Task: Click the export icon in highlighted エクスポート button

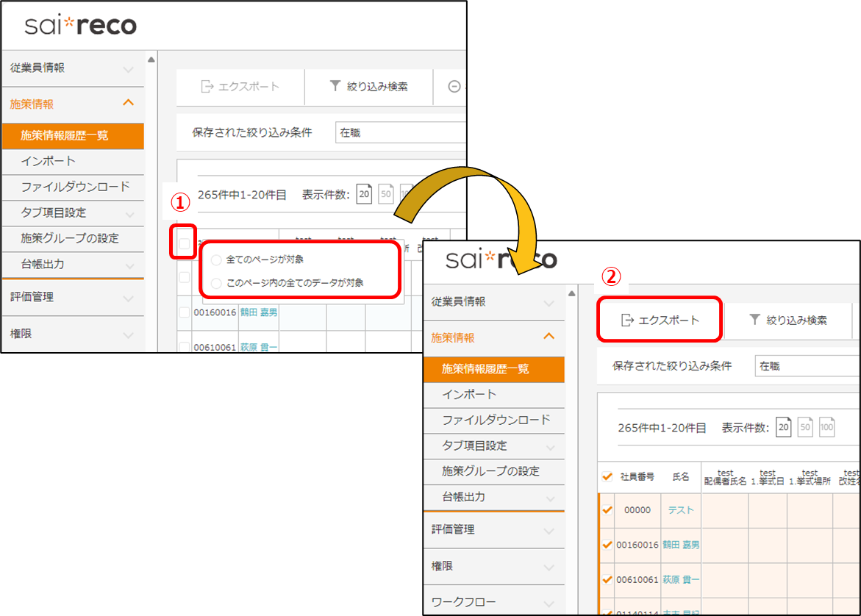Action: point(627,320)
